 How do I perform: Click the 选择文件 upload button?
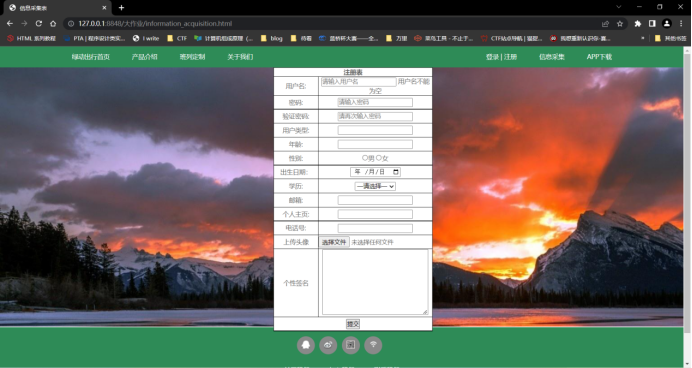point(334,242)
